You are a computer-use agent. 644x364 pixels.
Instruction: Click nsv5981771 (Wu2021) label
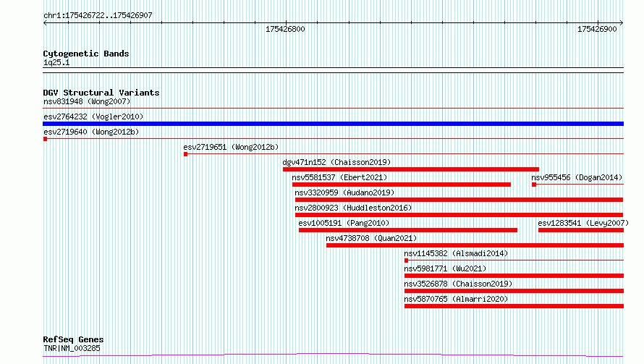pos(445,268)
